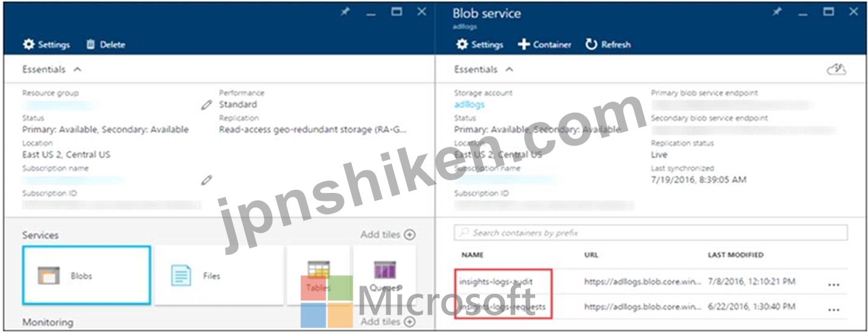The width and height of the screenshot is (868, 333).
Task: Click the URL of insights-logs-audit
Action: point(643,281)
